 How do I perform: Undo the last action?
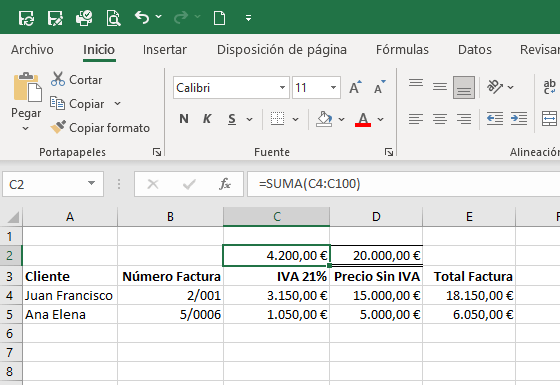tap(142, 17)
